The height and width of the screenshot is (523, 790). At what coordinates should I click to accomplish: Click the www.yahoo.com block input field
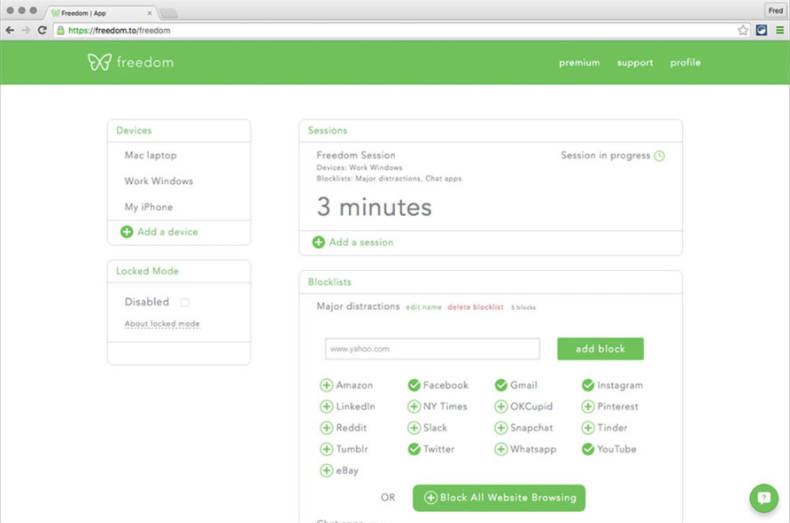pyautogui.click(x=432, y=349)
